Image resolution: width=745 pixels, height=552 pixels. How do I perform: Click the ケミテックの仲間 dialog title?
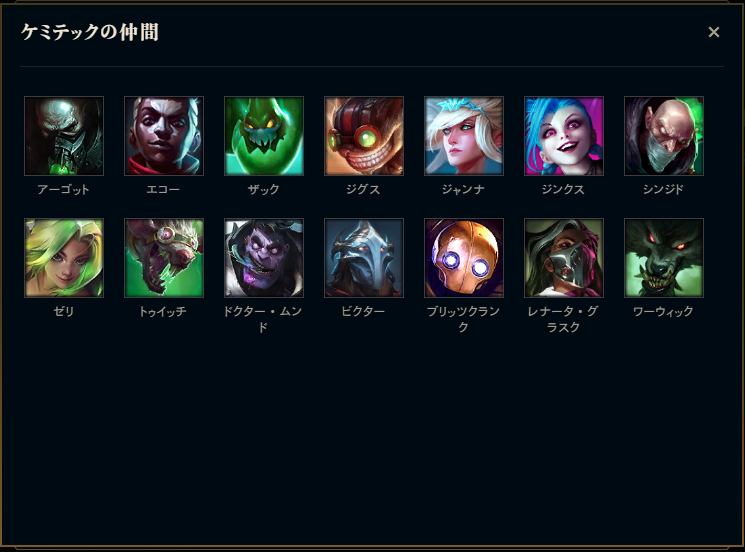point(90,32)
